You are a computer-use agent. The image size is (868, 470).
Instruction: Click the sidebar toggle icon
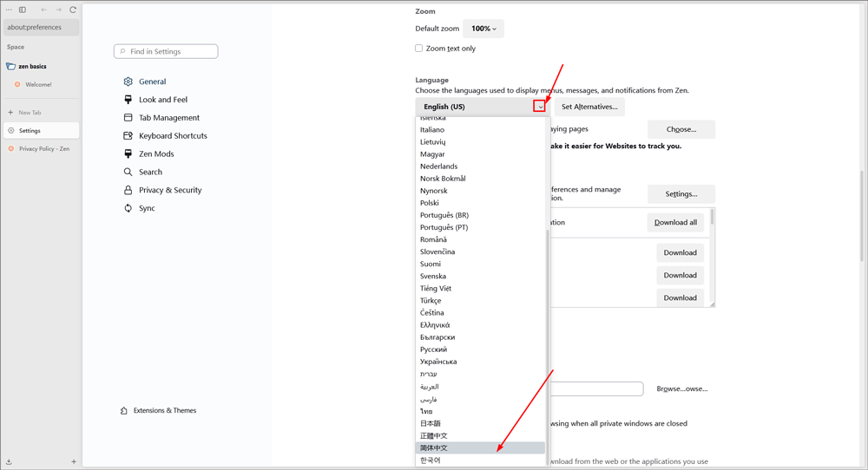click(x=23, y=10)
